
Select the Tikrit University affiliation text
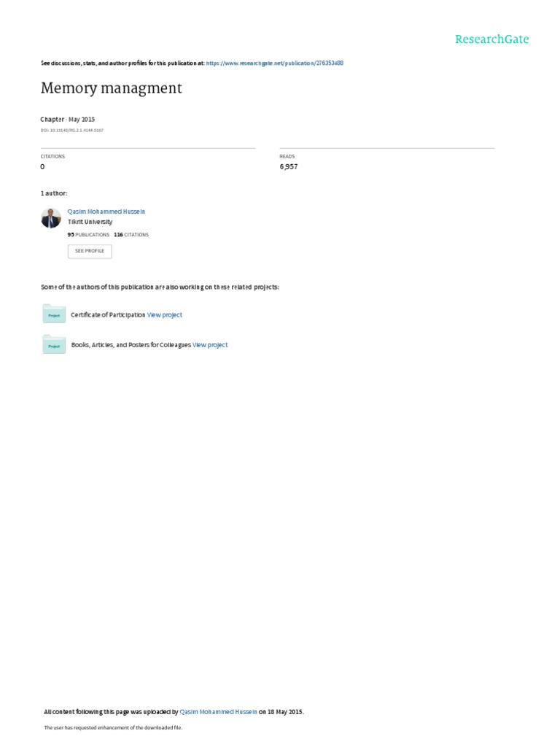point(90,222)
